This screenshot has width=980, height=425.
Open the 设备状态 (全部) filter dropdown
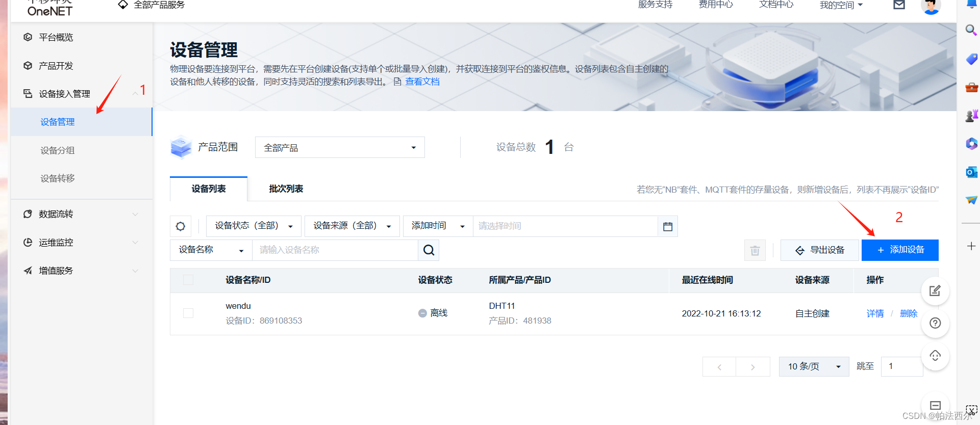click(254, 226)
